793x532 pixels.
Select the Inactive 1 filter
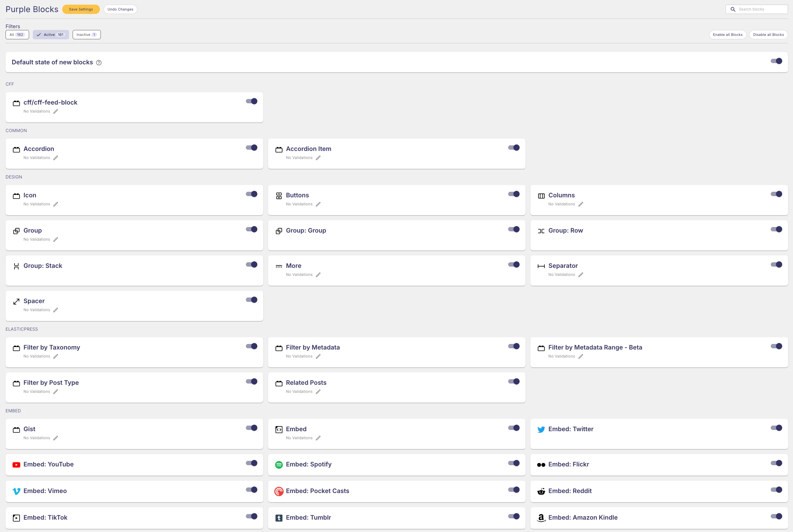point(87,35)
